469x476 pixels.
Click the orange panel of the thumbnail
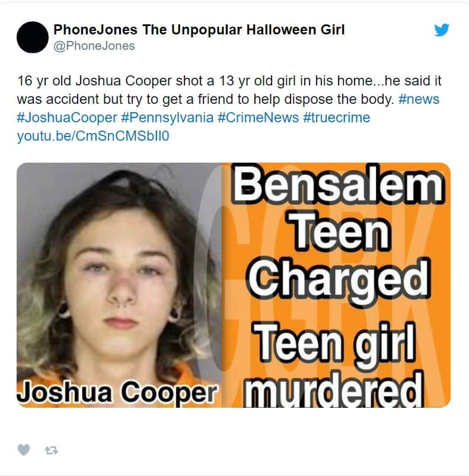coord(336,285)
